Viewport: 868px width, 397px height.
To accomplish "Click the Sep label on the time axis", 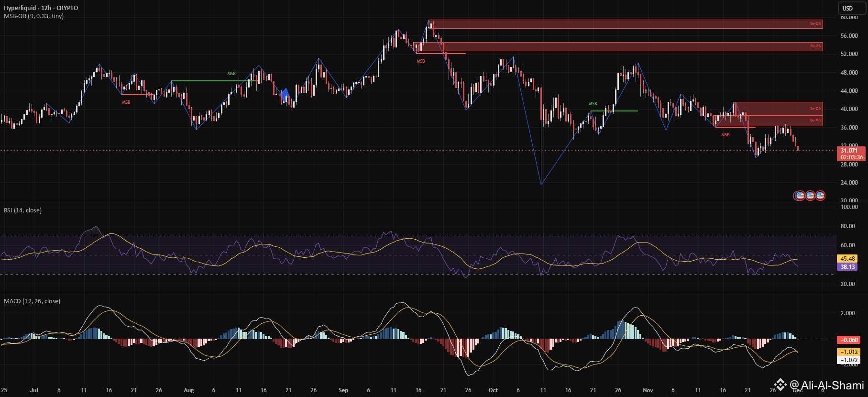I will pyautogui.click(x=343, y=390).
